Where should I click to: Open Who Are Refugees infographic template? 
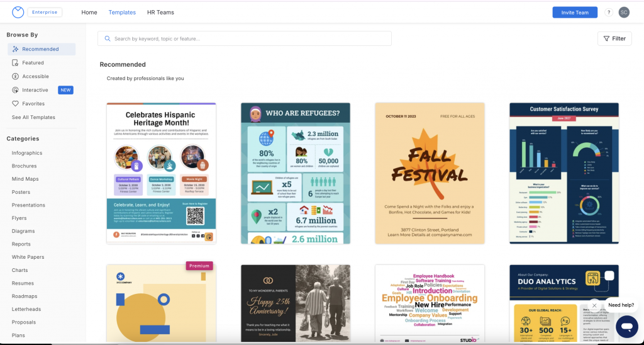click(296, 173)
